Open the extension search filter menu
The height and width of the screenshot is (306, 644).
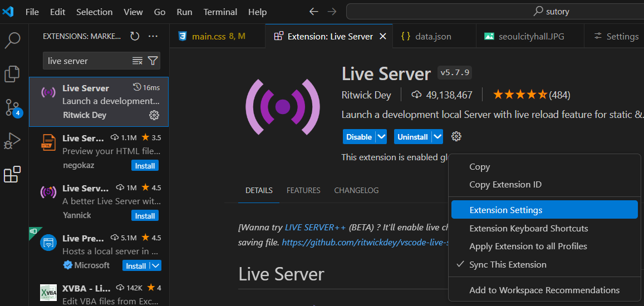pos(153,61)
